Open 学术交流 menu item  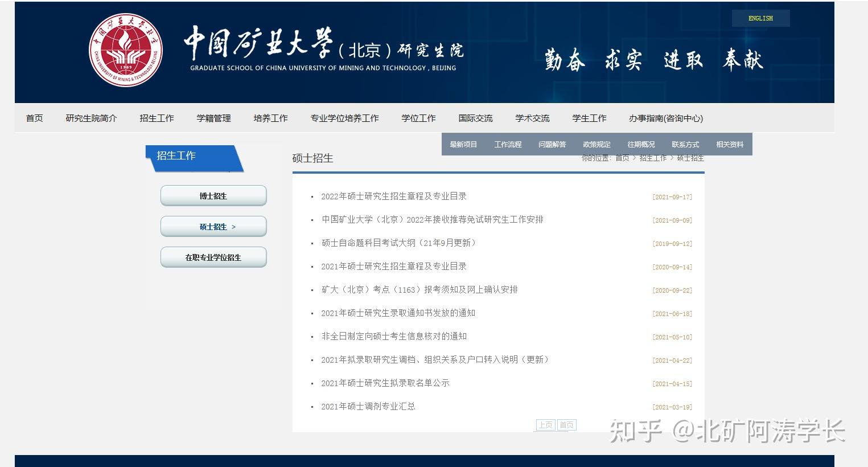point(533,118)
